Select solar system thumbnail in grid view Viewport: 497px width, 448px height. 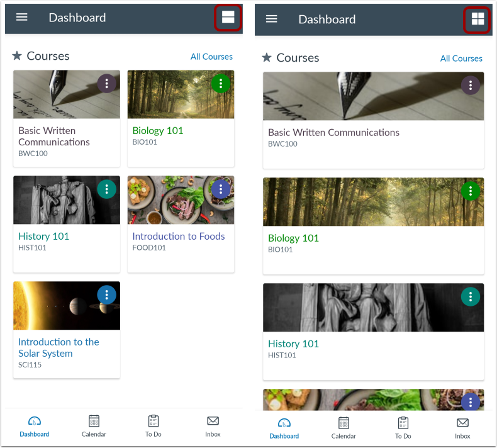click(x=67, y=306)
